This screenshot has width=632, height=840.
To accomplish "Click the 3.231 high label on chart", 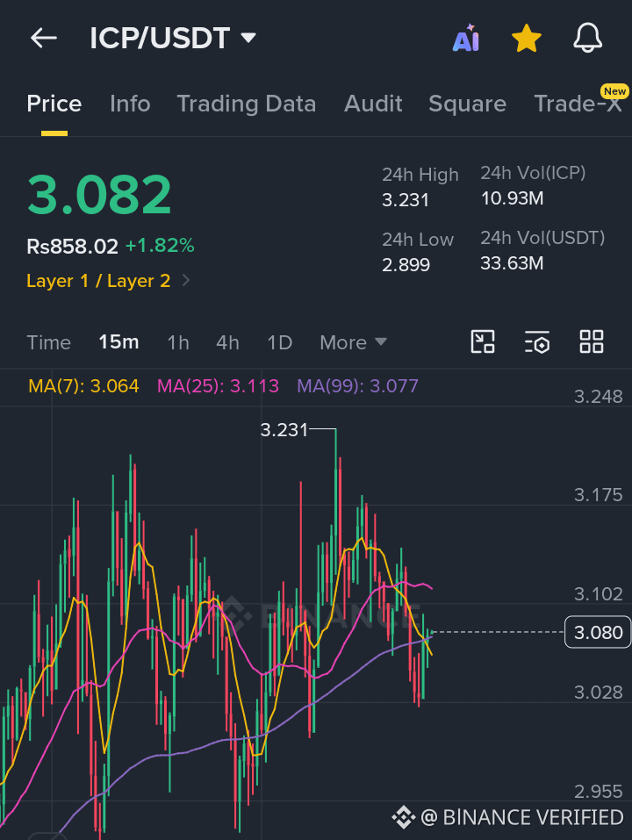I will (x=284, y=429).
